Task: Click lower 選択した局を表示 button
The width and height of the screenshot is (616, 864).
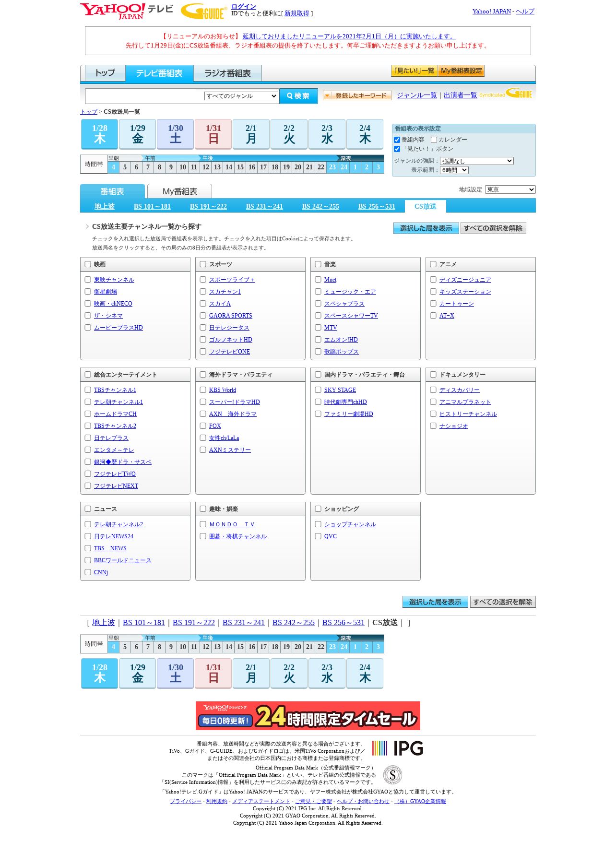Action: (x=435, y=602)
